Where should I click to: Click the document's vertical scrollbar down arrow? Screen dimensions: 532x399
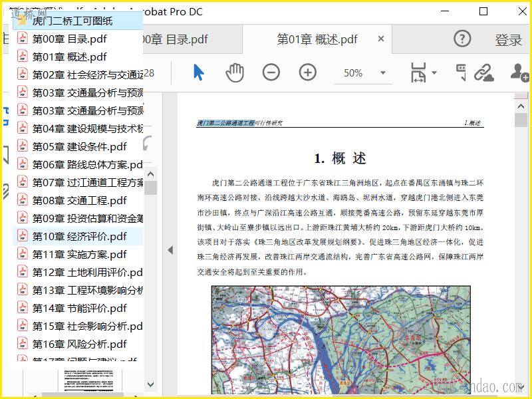pos(521,387)
